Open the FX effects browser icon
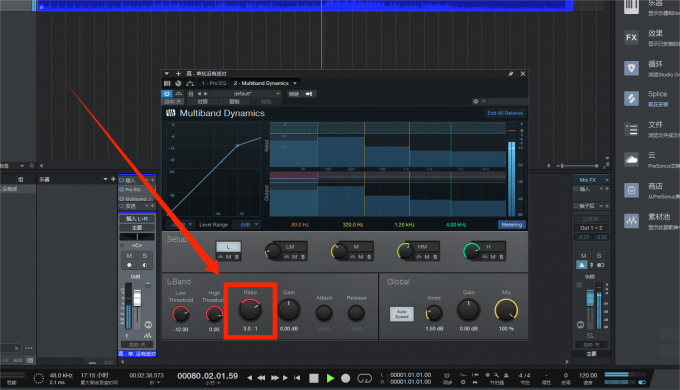Image resolution: width=680 pixels, height=390 pixels. tap(631, 37)
